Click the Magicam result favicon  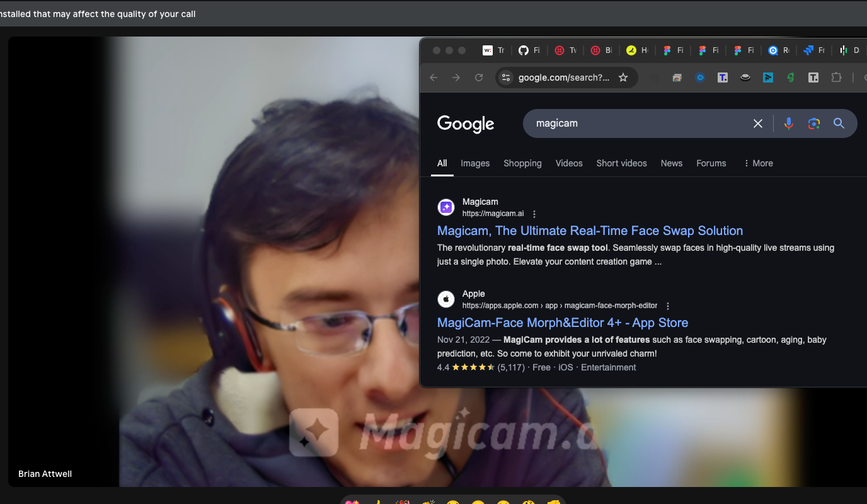(446, 207)
